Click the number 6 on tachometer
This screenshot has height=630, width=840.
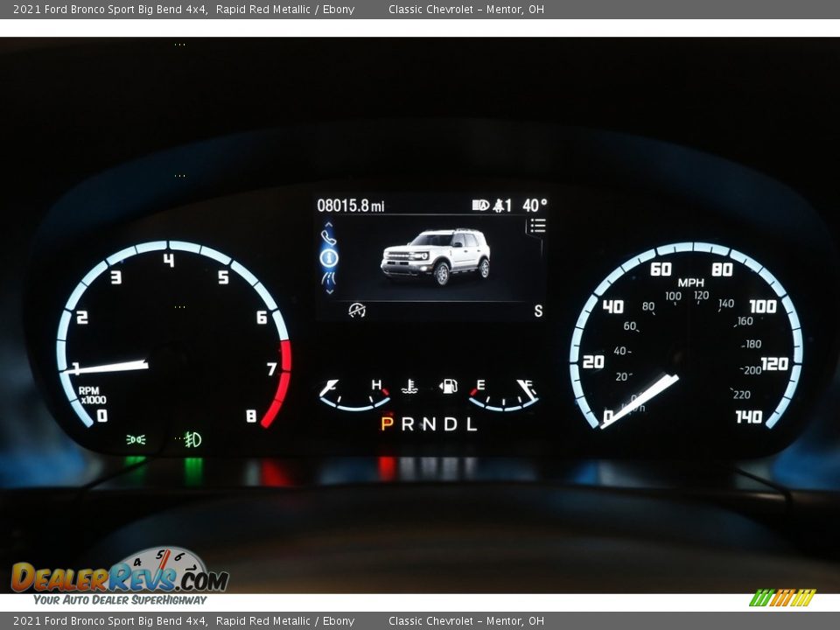[x=262, y=317]
